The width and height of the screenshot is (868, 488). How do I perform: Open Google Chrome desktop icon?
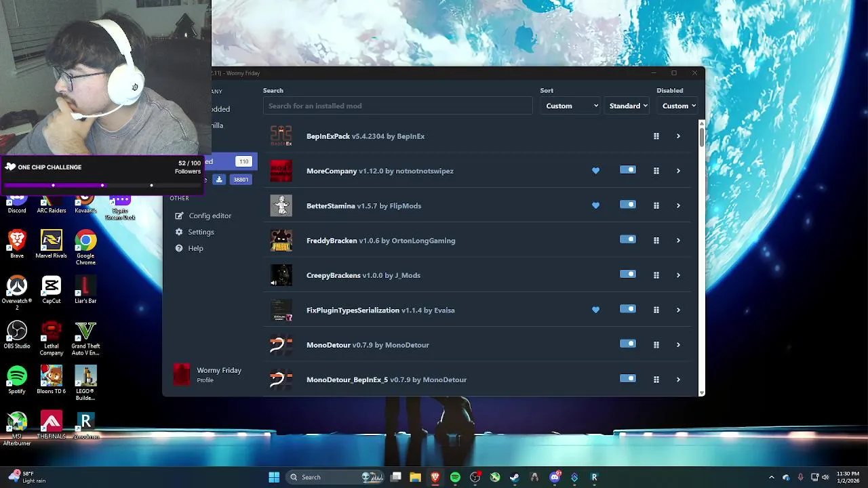pos(85,247)
